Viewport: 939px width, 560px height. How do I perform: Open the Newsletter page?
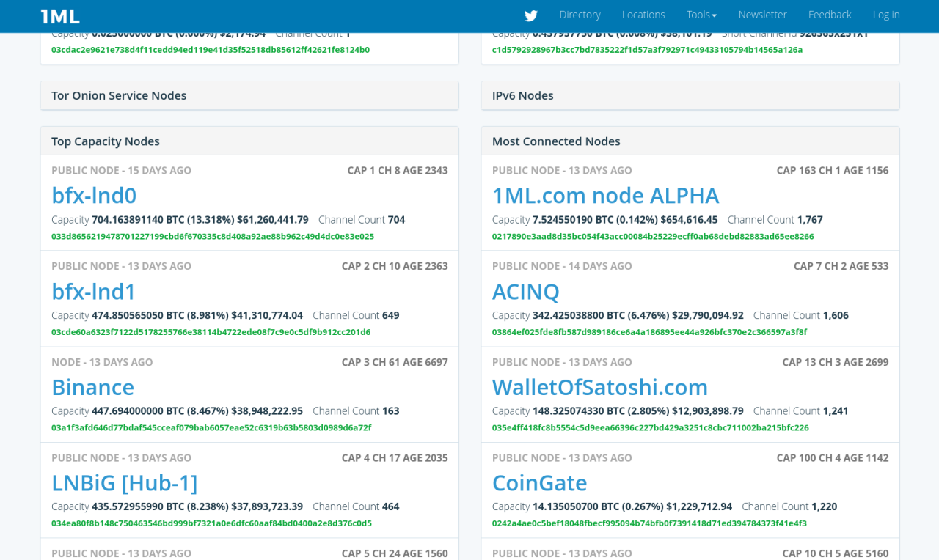coord(762,15)
